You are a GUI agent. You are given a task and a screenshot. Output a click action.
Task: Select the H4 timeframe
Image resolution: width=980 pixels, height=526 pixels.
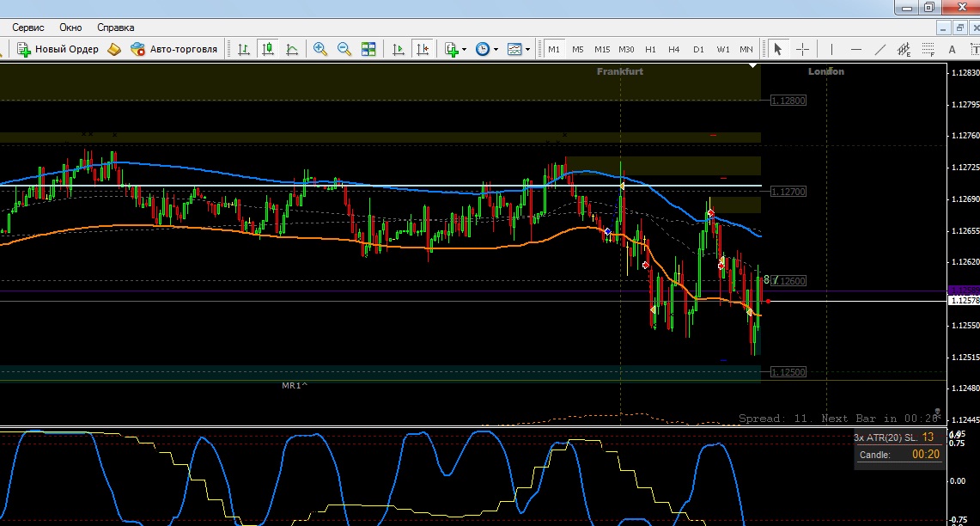coord(673,49)
